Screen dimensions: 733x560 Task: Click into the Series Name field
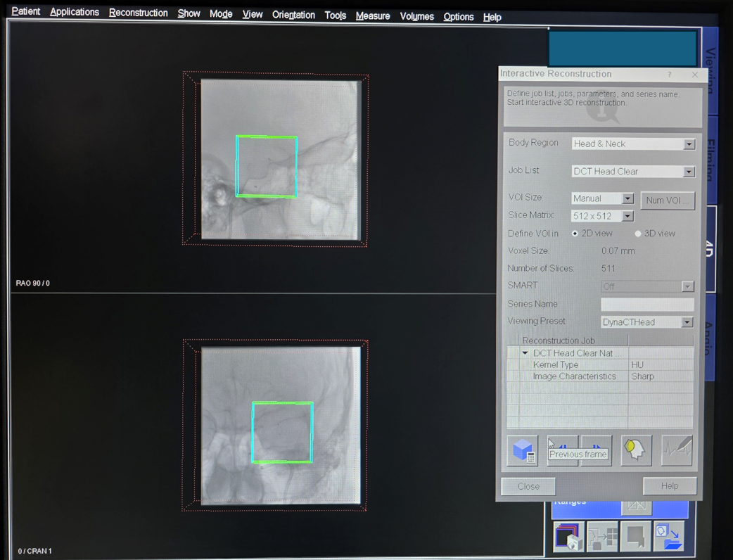pos(646,304)
